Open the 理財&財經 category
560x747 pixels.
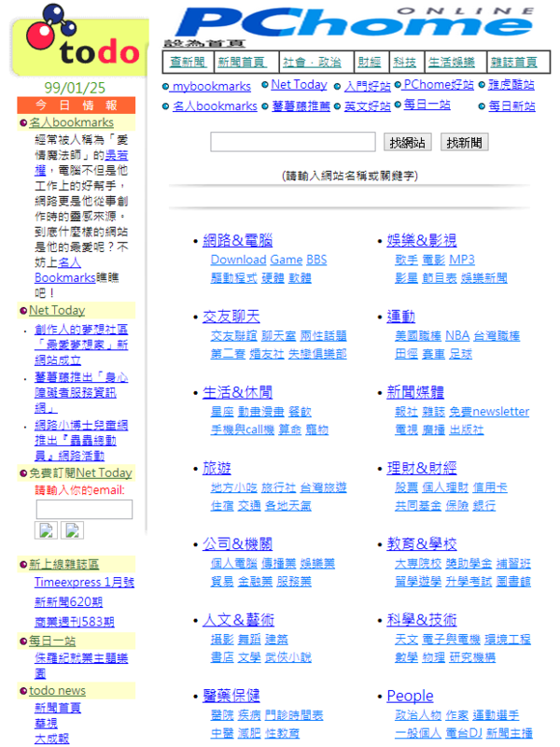(x=422, y=469)
